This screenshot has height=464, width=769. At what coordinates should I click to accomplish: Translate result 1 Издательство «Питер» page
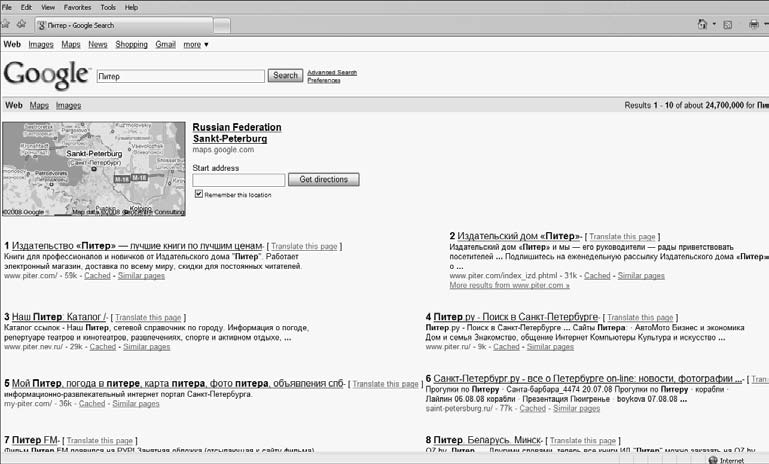[304, 246]
